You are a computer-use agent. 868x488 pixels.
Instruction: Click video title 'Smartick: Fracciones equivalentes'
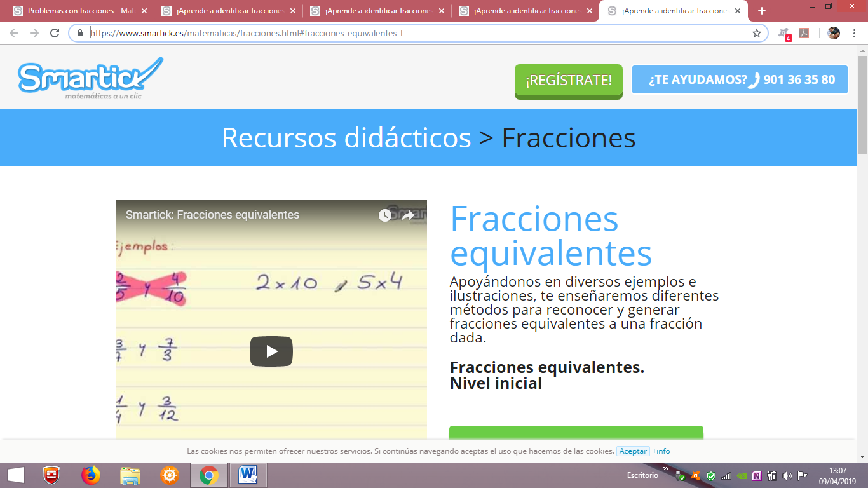point(212,215)
